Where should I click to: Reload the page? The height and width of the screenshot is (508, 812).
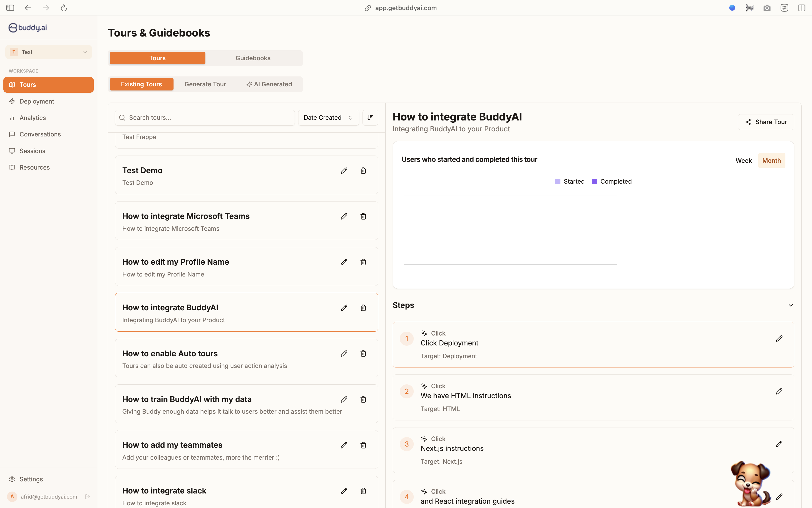tap(64, 8)
